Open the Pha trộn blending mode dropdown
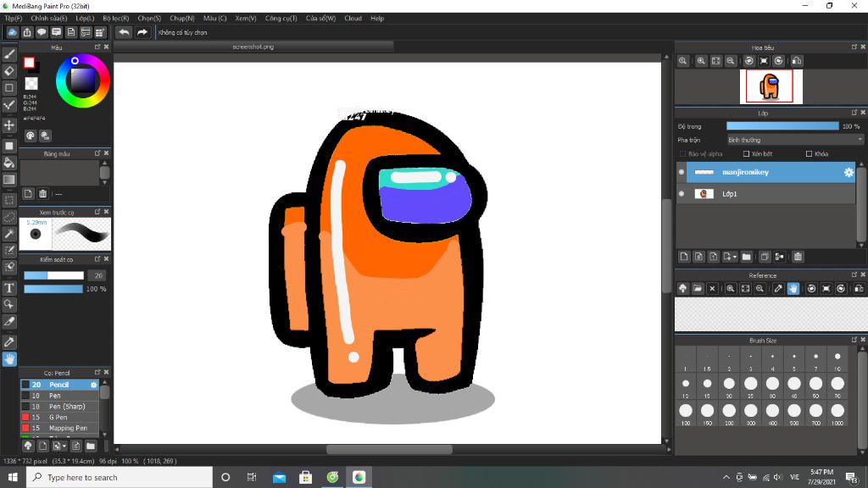This screenshot has height=488, width=868. coord(794,140)
